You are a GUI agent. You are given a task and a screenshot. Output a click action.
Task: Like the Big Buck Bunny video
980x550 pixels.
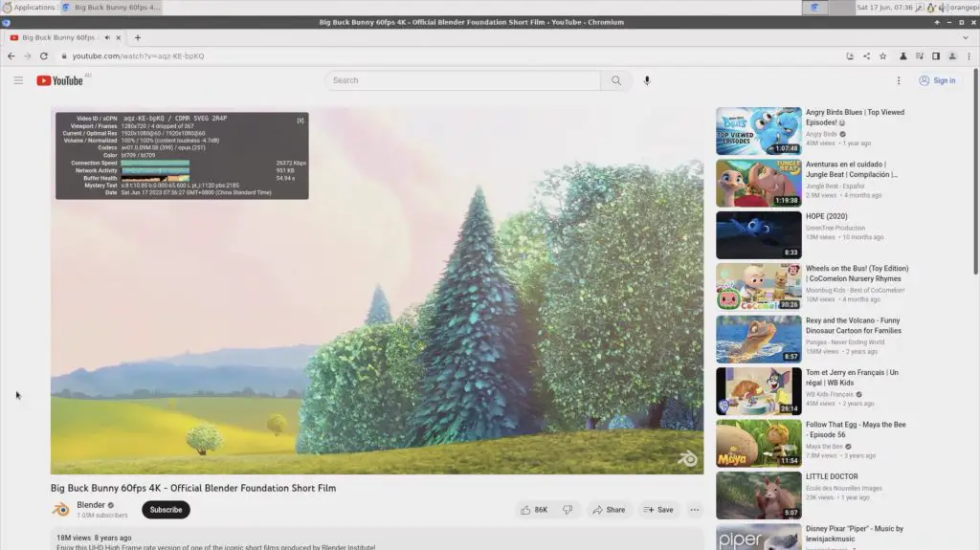pyautogui.click(x=534, y=510)
